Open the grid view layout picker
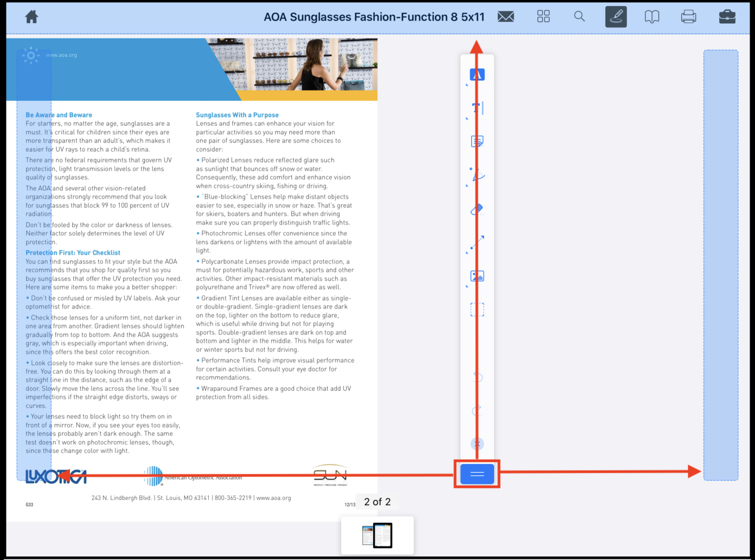This screenshot has height=560, width=755. coord(543,16)
